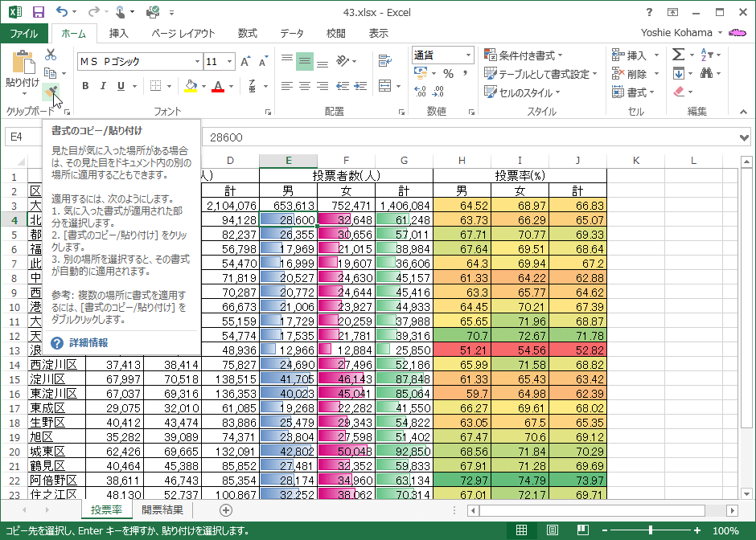Screen dimensions: 756x540
Task: Switch to the 数式 tab
Action: 248,33
